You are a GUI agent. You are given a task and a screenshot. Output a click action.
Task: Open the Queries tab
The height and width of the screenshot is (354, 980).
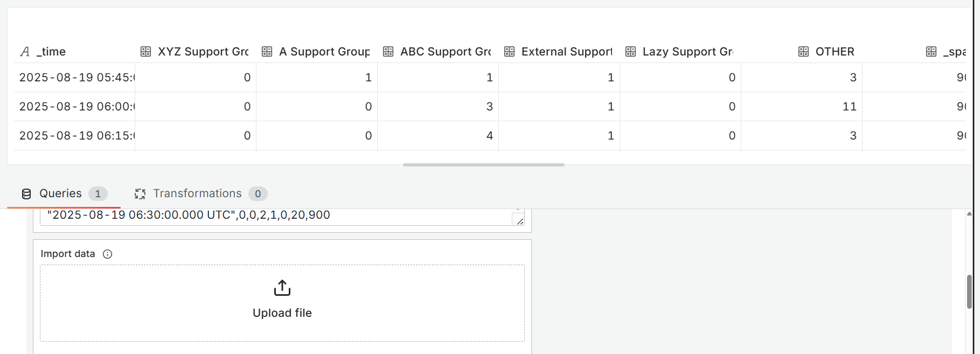click(x=60, y=193)
